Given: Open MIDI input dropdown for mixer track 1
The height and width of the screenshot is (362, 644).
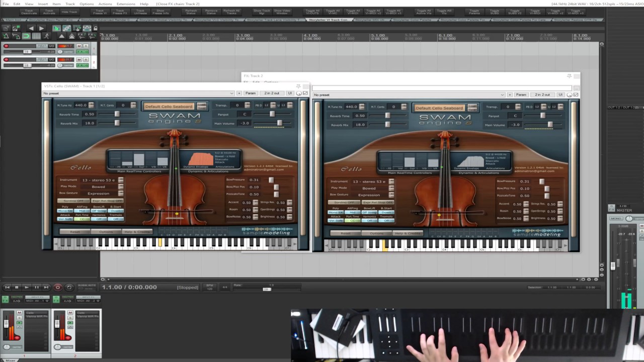Looking at the screenshot, I should tap(38, 301).
